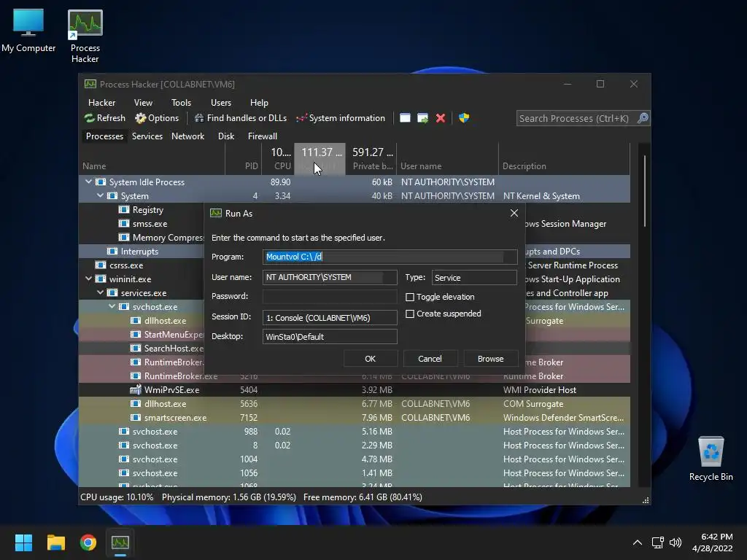Open Google Chrome from the taskbar
Image resolution: width=747 pixels, height=560 pixels.
pos(88,542)
